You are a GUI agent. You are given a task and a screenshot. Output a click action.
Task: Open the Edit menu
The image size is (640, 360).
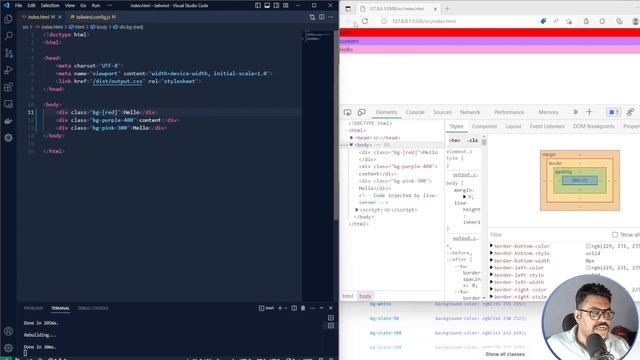pos(31,6)
